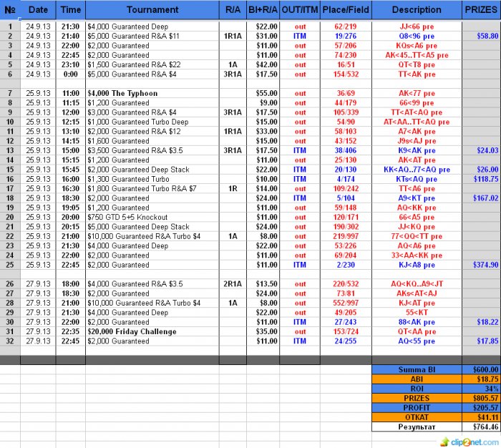Image resolution: width=501 pixels, height=448 pixels.
Task: Click the R/A cell 1R in row 17
Action: click(233, 188)
